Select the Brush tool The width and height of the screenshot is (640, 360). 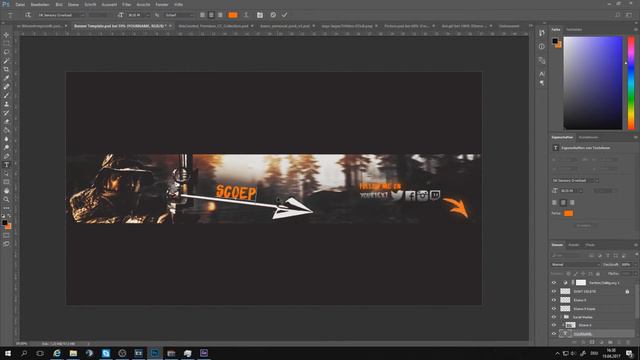pos(6,96)
